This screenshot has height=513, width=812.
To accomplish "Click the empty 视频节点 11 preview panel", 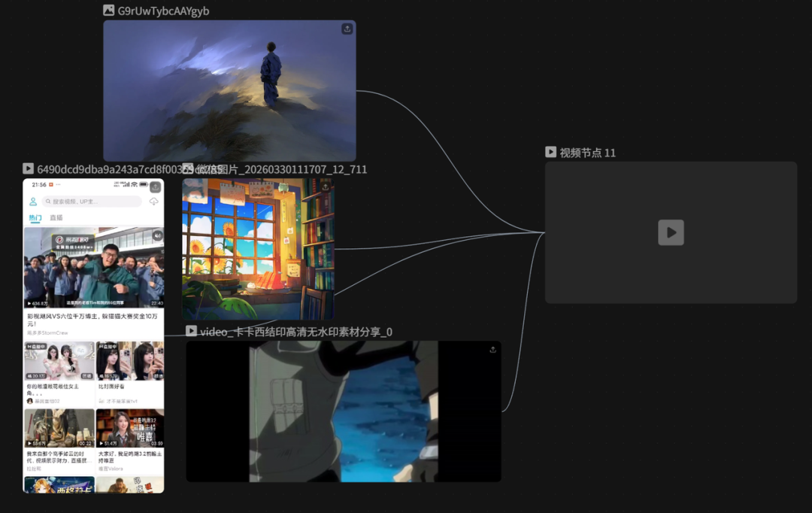I will (x=671, y=232).
